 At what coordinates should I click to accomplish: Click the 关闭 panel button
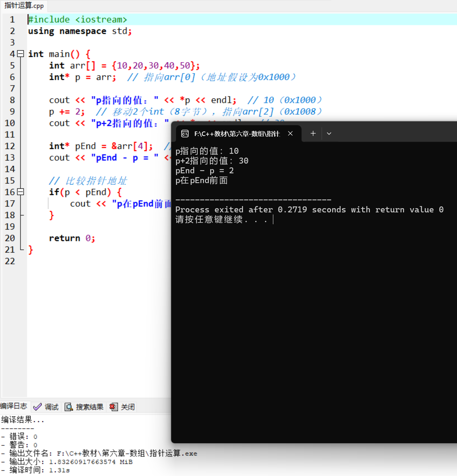[122, 407]
